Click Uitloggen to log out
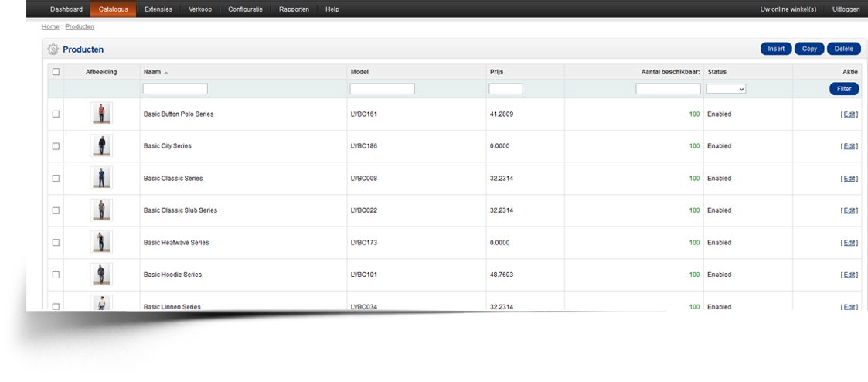Image resolution: width=868 pixels, height=382 pixels. (846, 9)
